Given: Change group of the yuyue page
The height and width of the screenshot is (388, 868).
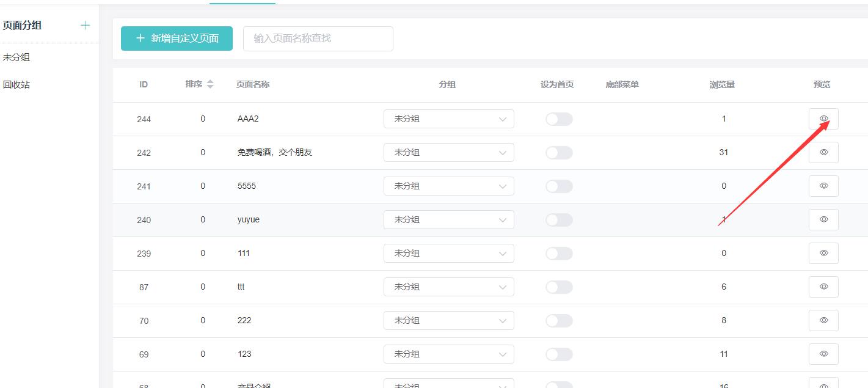Looking at the screenshot, I should coord(449,219).
